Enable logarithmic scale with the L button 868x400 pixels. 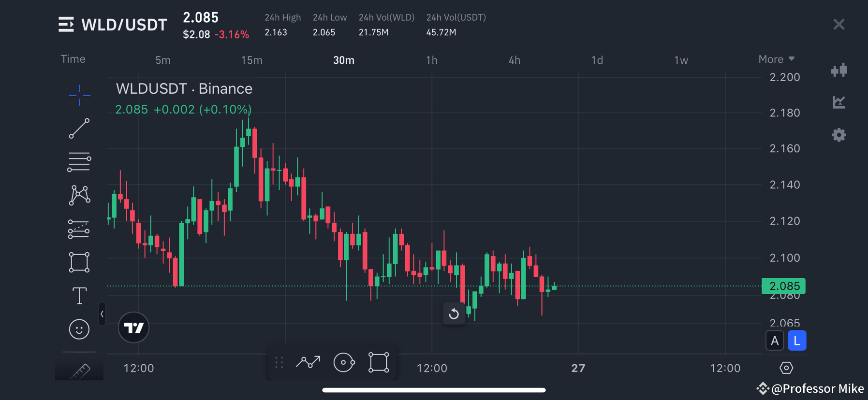796,340
